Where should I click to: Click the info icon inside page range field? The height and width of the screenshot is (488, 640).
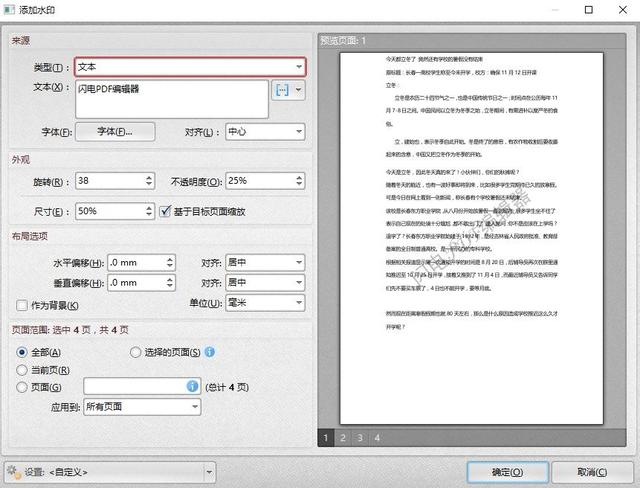click(192, 386)
